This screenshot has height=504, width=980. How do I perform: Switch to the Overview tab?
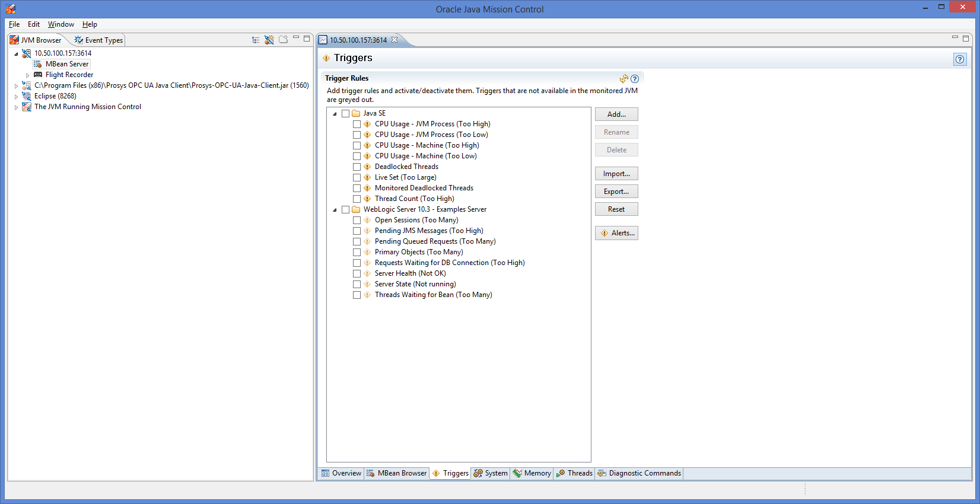coord(341,473)
